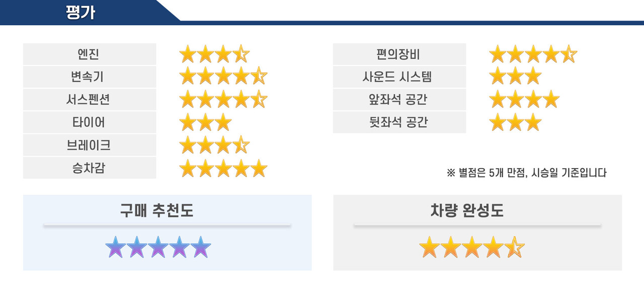Click the 평가 header tab
Screen dimensions: 644x285
point(80,12)
